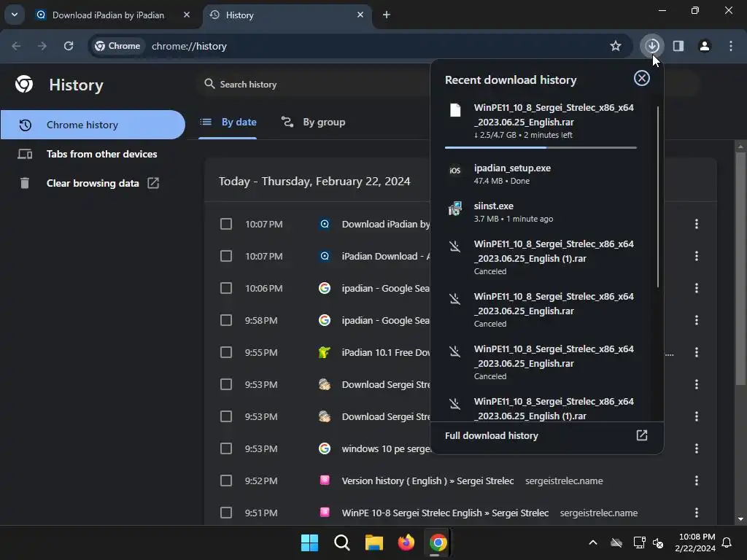This screenshot has width=747, height=560.
Task: Open the side panel icon
Action: click(x=678, y=46)
